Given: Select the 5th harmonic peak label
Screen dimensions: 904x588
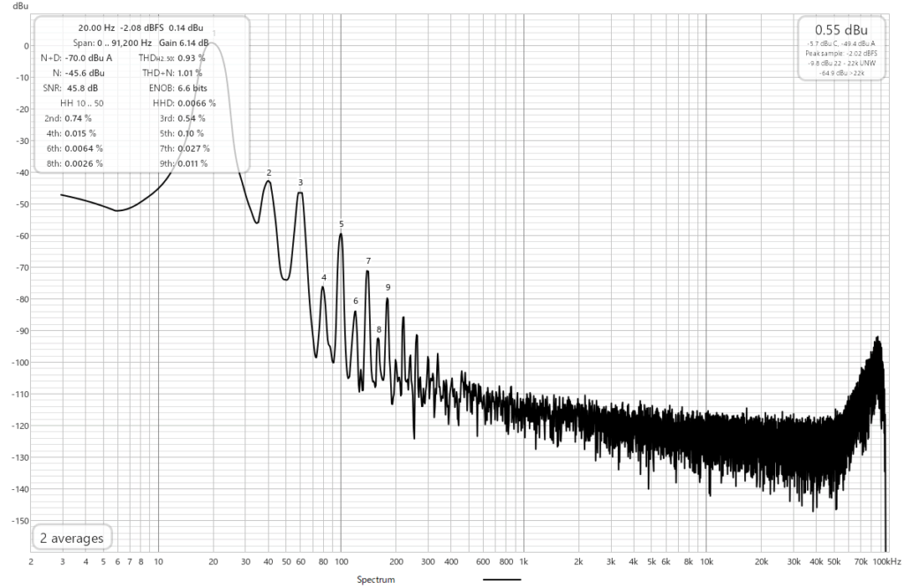Looking at the screenshot, I should 341,224.
